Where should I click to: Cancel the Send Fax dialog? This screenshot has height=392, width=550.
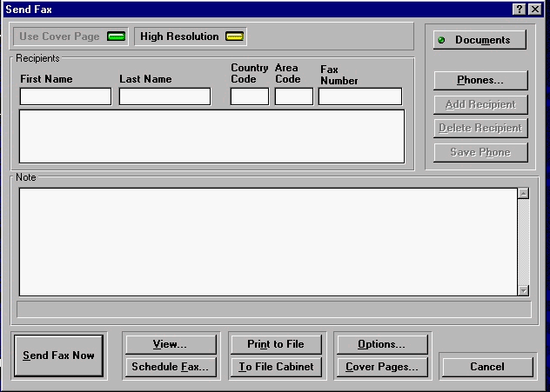[x=486, y=367]
